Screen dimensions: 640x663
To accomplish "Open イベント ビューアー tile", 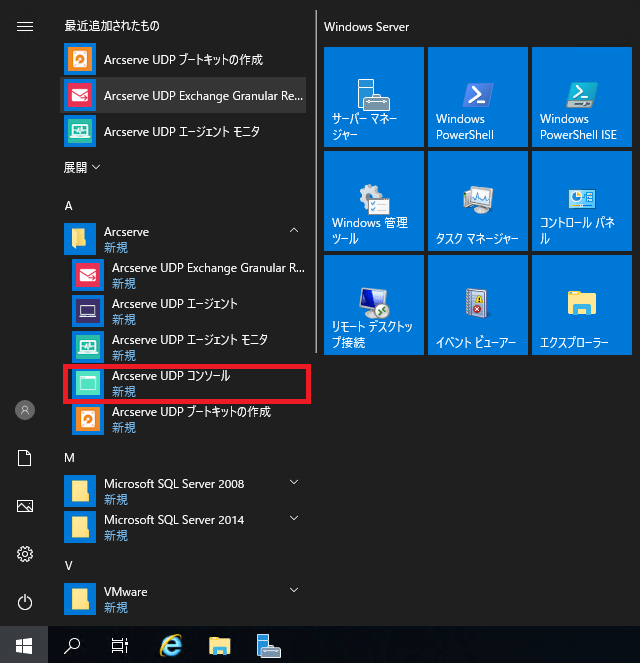I will [x=478, y=305].
